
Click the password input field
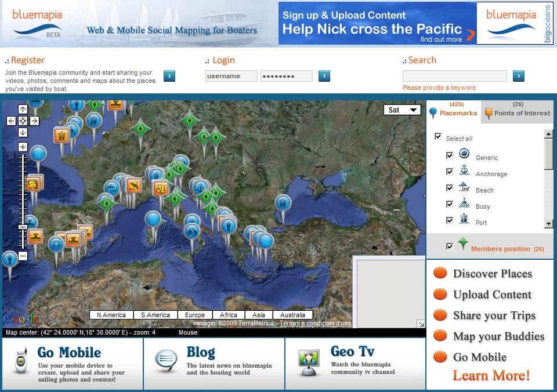[x=286, y=76]
